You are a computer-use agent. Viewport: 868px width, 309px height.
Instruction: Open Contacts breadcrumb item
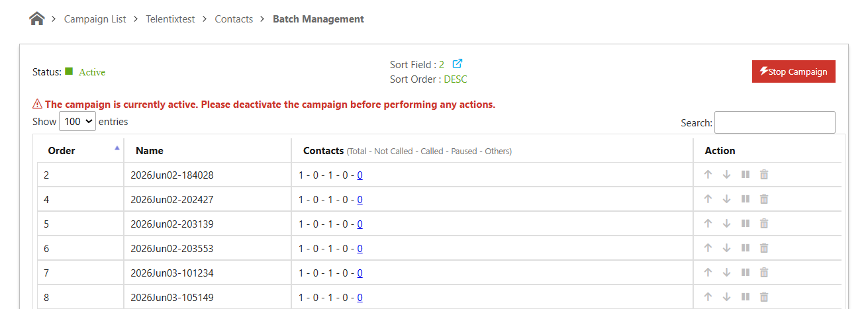[234, 19]
